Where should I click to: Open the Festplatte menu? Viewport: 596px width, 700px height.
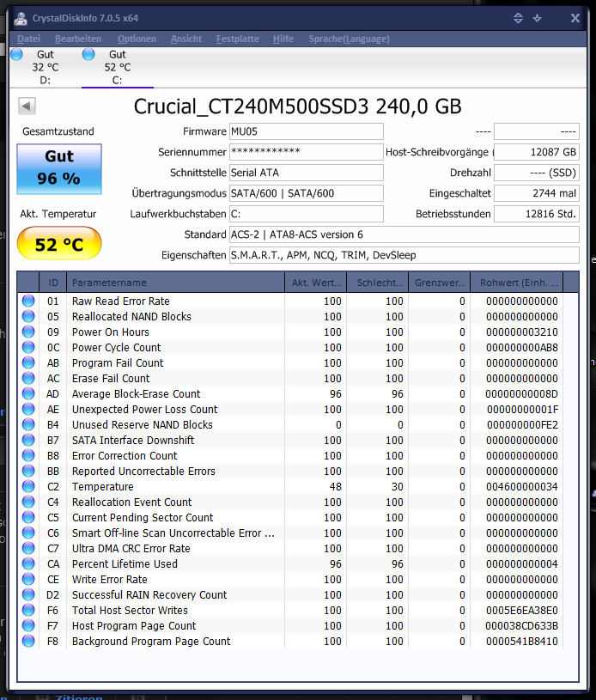pos(238,39)
